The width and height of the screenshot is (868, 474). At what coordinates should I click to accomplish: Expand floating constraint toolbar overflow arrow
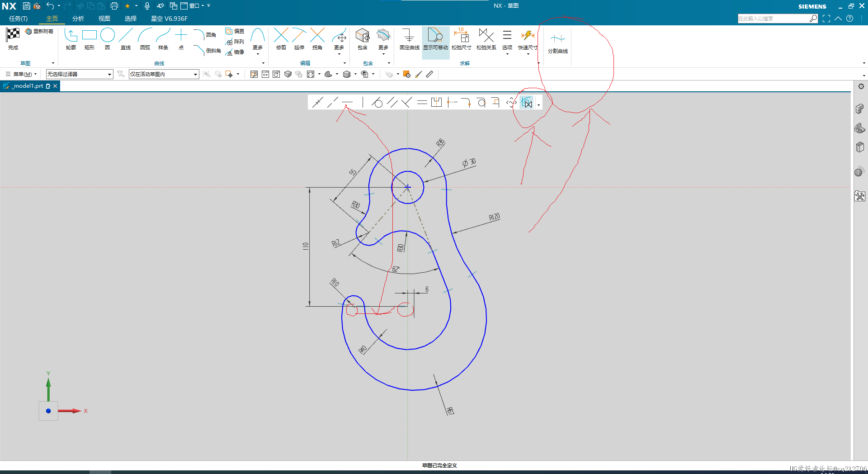point(538,105)
